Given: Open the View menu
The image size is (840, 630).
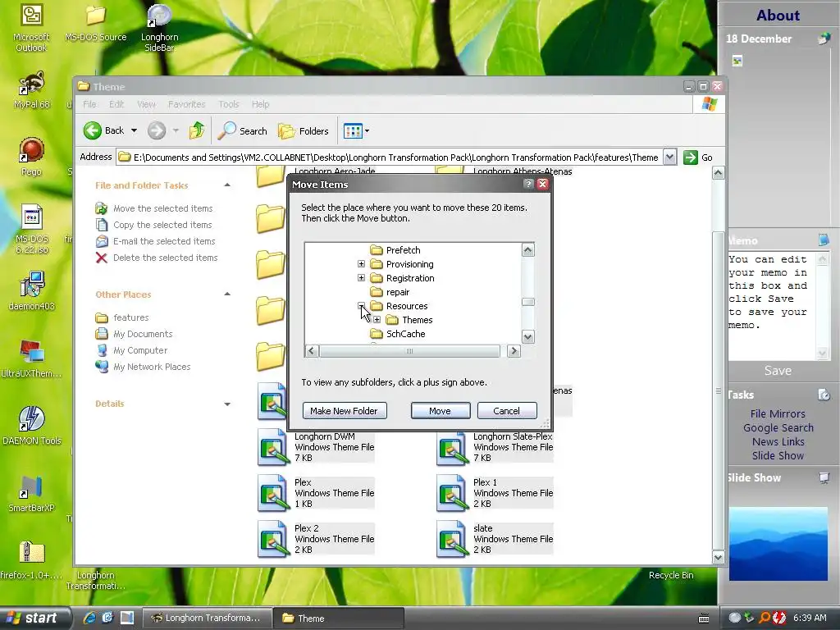Looking at the screenshot, I should tap(146, 104).
